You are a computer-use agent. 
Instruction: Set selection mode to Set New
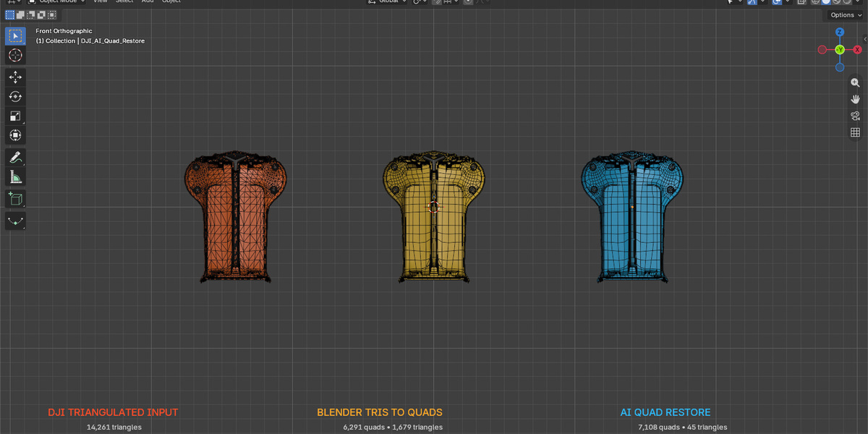(9, 14)
